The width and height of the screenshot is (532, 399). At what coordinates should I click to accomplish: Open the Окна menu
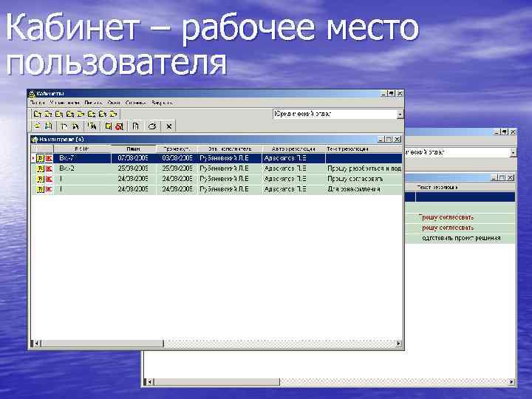pyautogui.click(x=114, y=103)
